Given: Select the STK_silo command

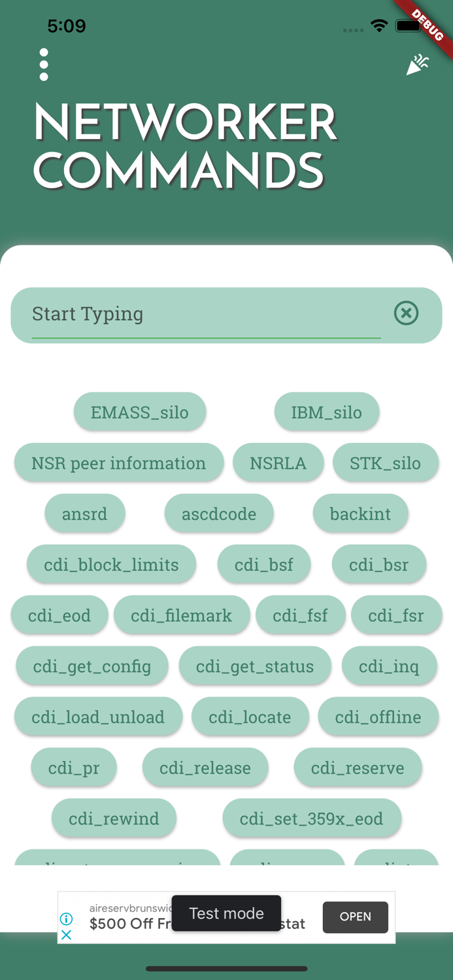Looking at the screenshot, I should click(x=385, y=463).
